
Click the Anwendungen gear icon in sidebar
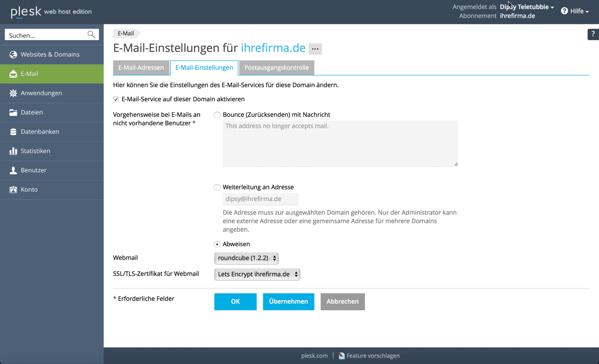[13, 93]
